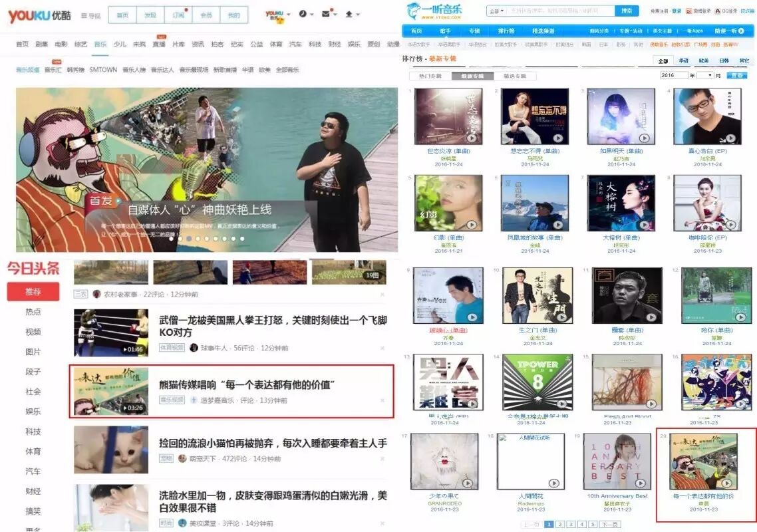
Task: Select 热点 in the news sidebar
Action: [33, 312]
